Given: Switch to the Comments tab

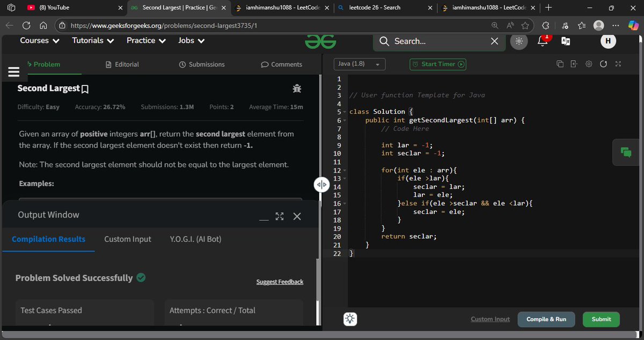Looking at the screenshot, I should 282,64.
